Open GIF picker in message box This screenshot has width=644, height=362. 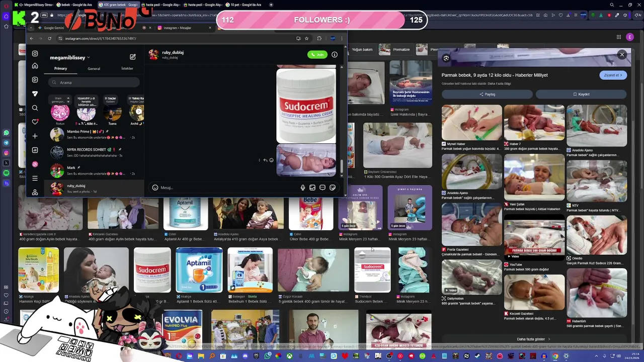(323, 188)
